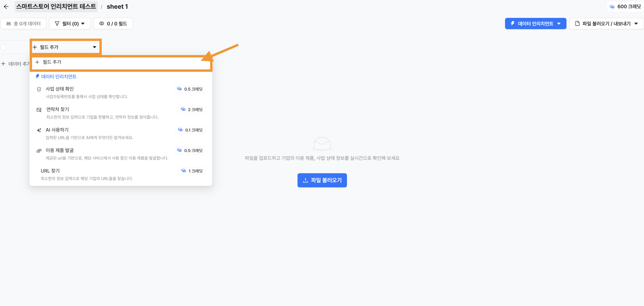Click the envelope icon beside 연락처 찾기
This screenshot has width=644, height=306.
pos(39,110)
